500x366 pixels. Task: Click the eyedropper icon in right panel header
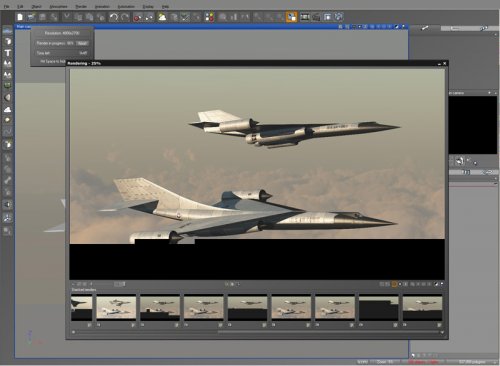click(425, 28)
